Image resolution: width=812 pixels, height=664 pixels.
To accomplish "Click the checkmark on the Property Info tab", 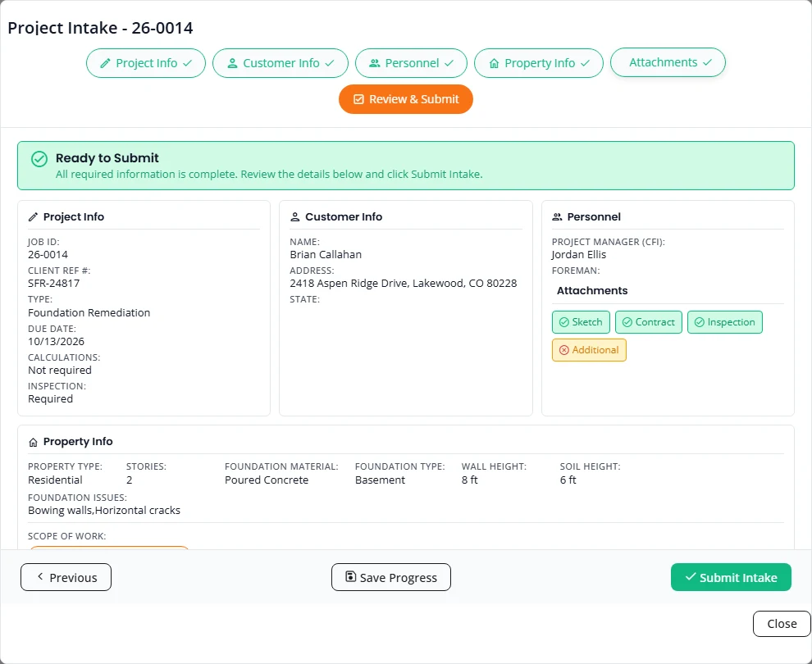I will point(585,63).
